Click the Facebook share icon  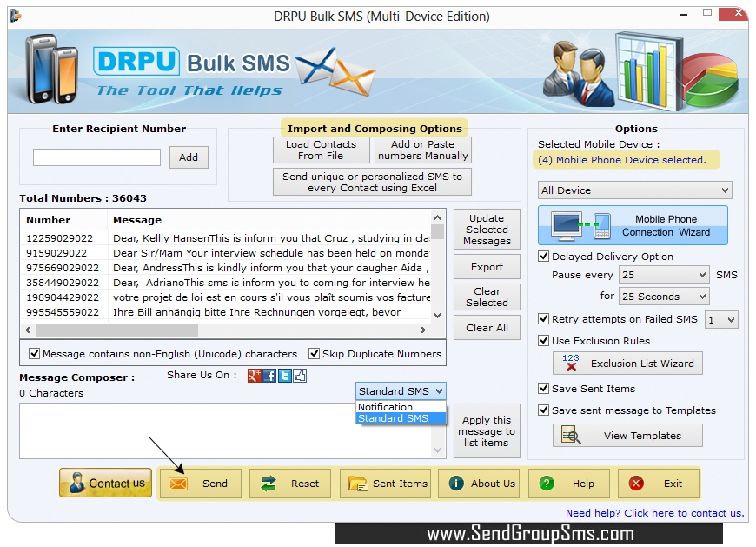269,376
